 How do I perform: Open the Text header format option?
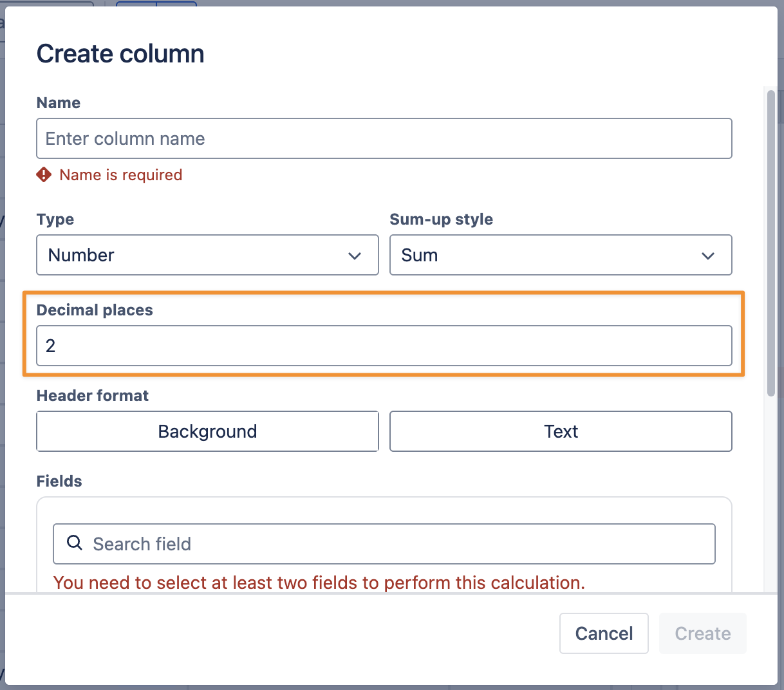pos(560,431)
